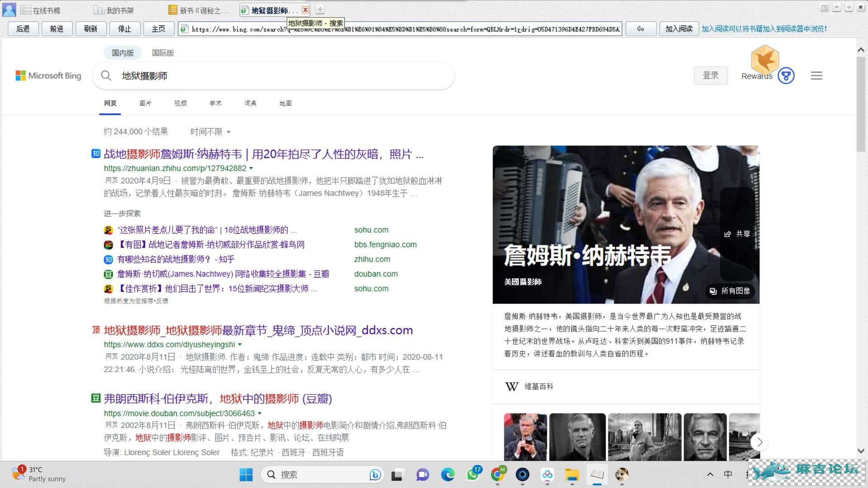Click the 反馈 feedback link under recommendations
Screen dimensions: 868x488
tap(162, 301)
